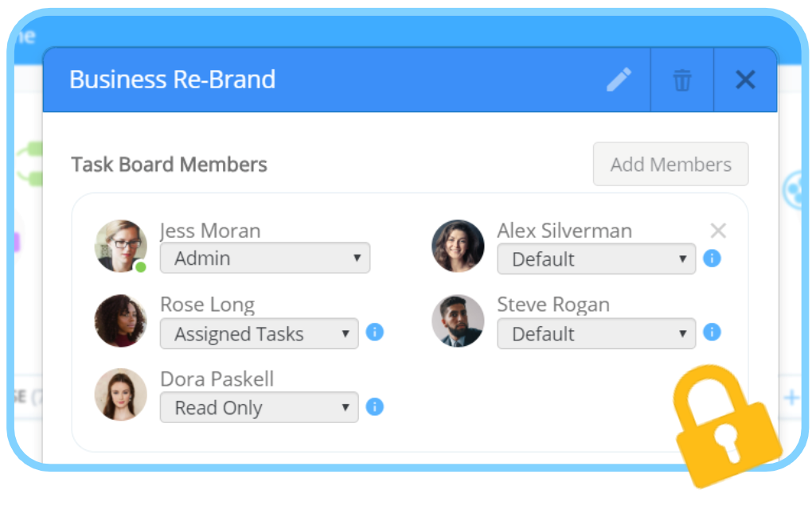Expand Dora Paskell's Read Only dropdown
Viewport: 812px width, 509px height.
click(x=259, y=407)
